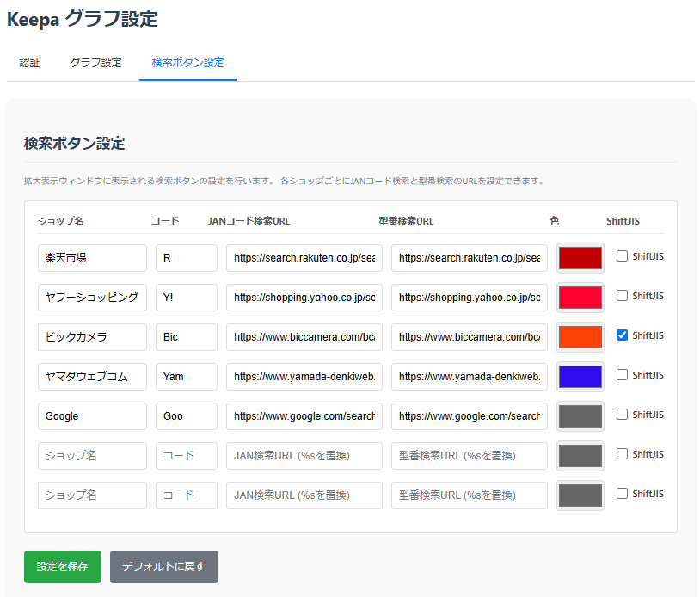Click the ヤフーショッピング shop name field
Screen dimensions: 700x597
92,298
